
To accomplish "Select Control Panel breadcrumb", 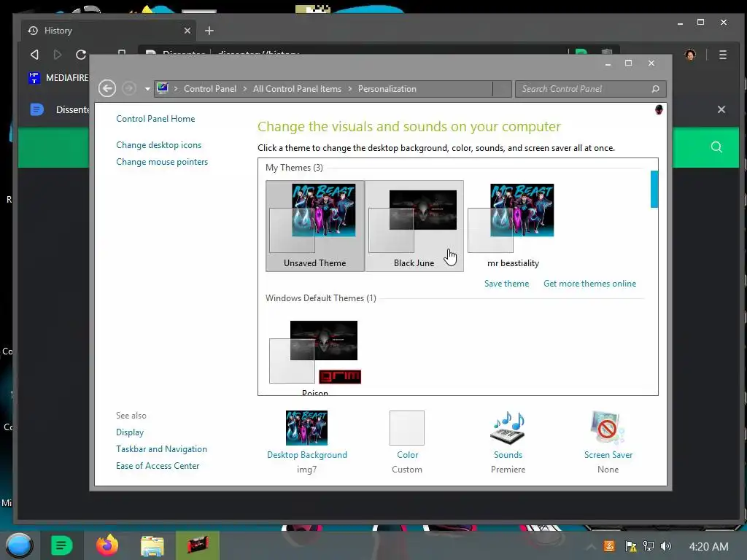I will click(210, 89).
